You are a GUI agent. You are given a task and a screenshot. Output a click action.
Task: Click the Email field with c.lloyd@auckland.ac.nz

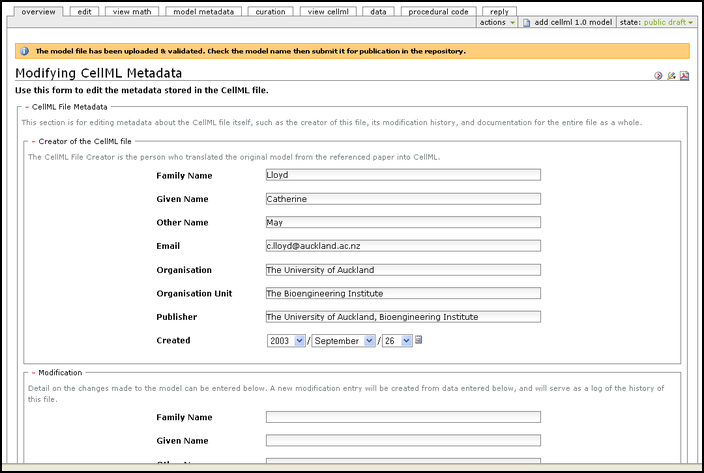pyautogui.click(x=403, y=245)
